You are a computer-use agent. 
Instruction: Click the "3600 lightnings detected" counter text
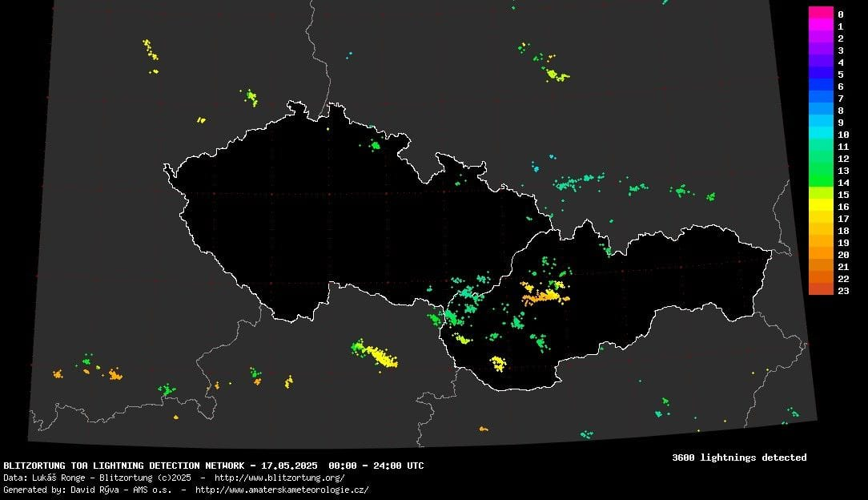pos(739,458)
